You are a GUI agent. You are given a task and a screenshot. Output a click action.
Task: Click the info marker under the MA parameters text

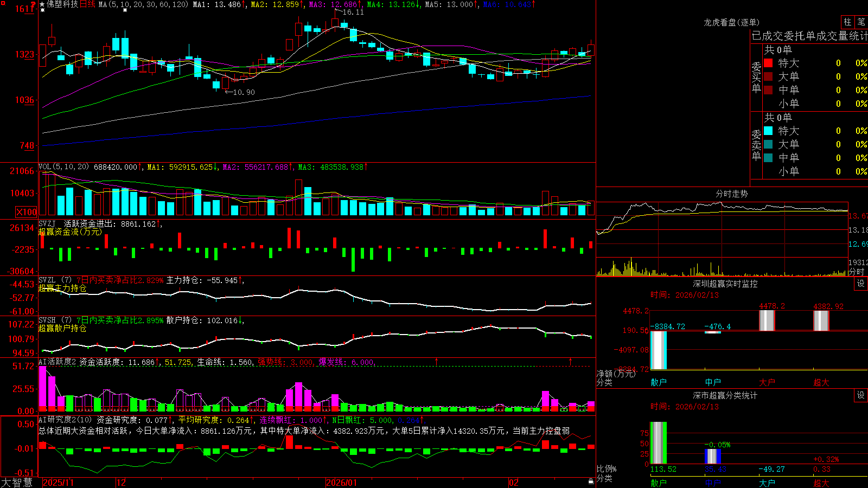point(125,10)
